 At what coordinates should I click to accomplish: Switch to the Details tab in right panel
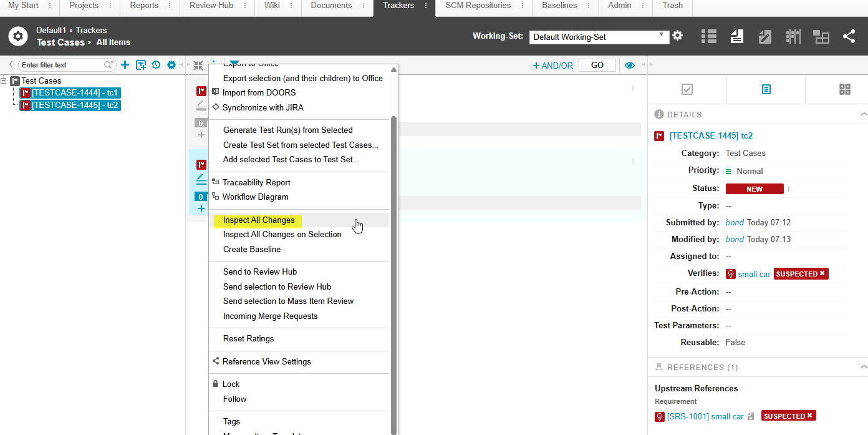click(x=766, y=89)
